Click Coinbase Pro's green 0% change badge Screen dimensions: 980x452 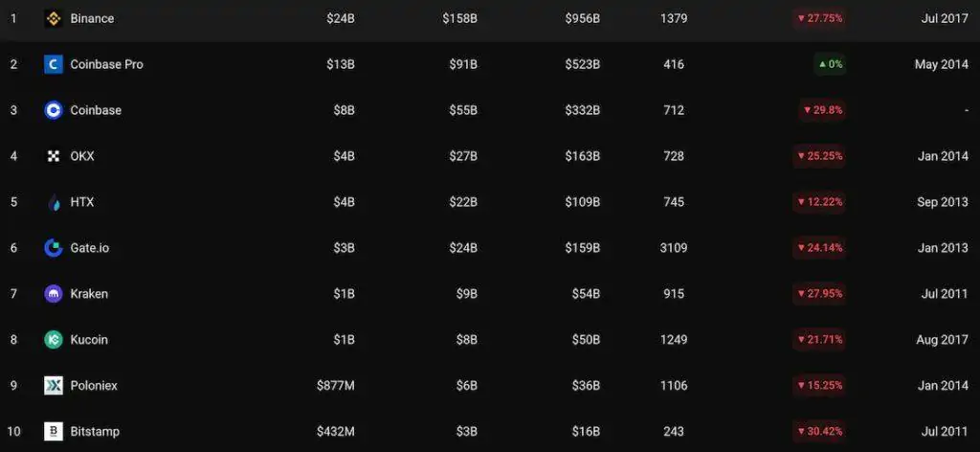point(830,64)
